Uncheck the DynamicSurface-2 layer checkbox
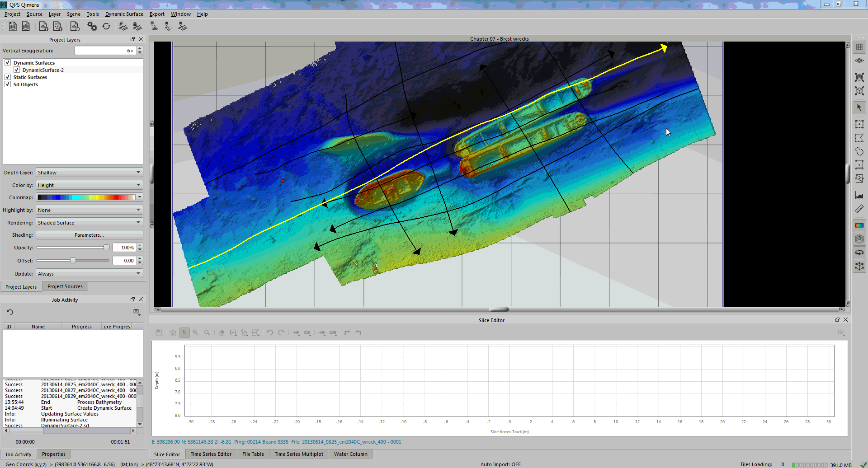 tap(17, 70)
